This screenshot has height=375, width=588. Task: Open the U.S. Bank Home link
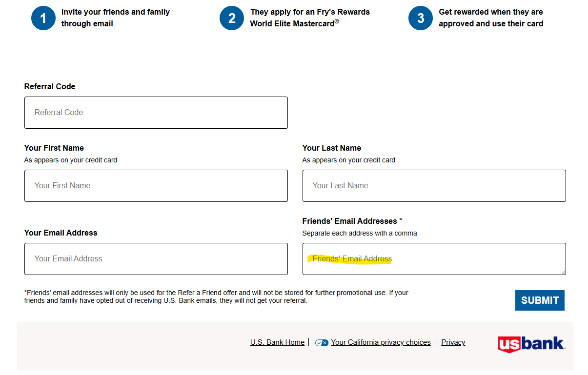coord(277,342)
